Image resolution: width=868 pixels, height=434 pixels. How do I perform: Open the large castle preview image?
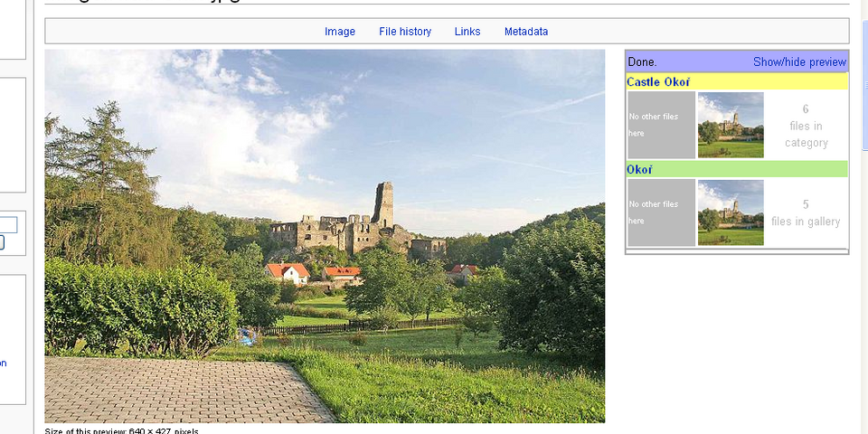[325, 235]
